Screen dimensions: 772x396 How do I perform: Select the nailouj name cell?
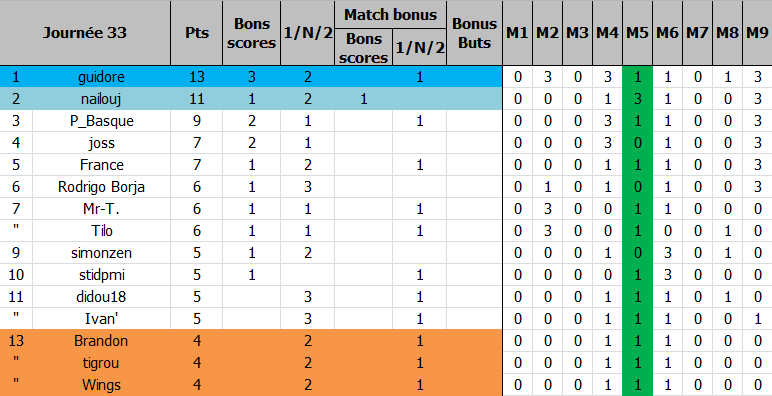point(101,99)
